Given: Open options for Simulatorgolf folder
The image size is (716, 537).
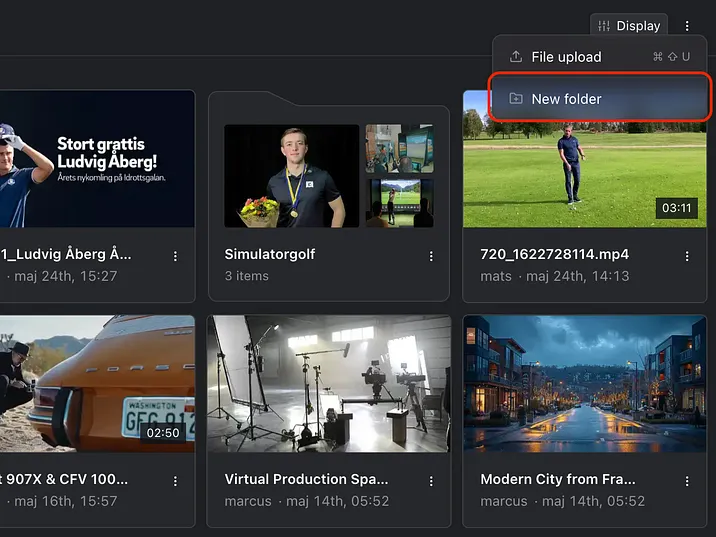Looking at the screenshot, I should 432,256.
